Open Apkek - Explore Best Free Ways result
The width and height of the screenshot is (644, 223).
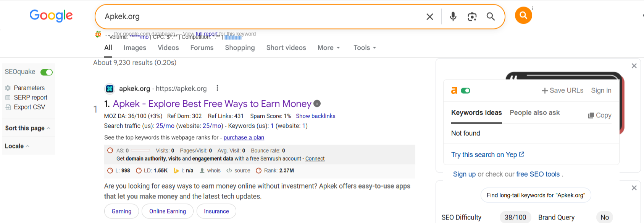[212, 104]
